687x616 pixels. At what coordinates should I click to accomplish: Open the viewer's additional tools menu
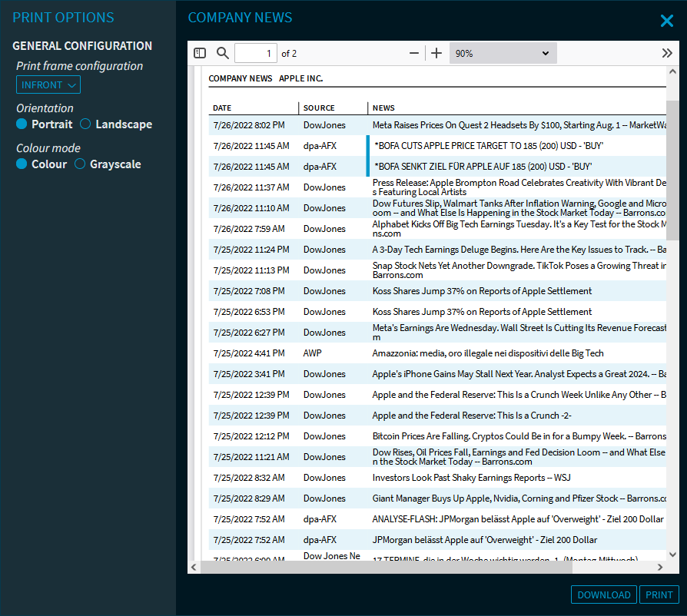(667, 53)
